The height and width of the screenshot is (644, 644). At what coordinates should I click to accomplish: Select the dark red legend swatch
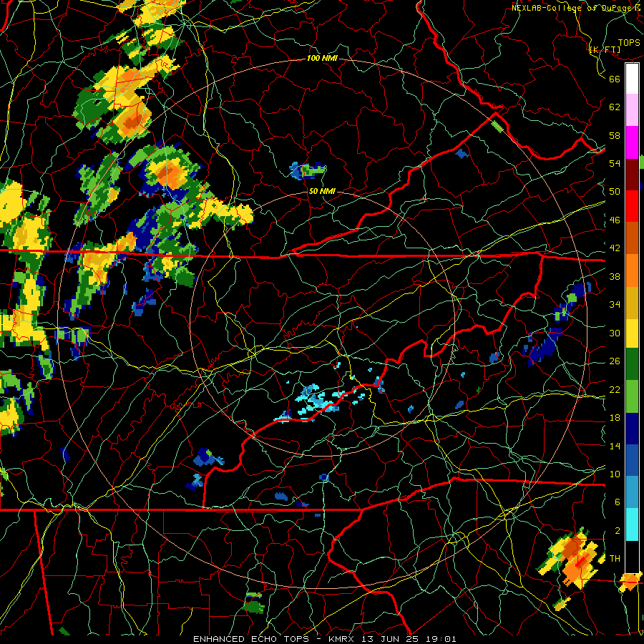(632, 174)
